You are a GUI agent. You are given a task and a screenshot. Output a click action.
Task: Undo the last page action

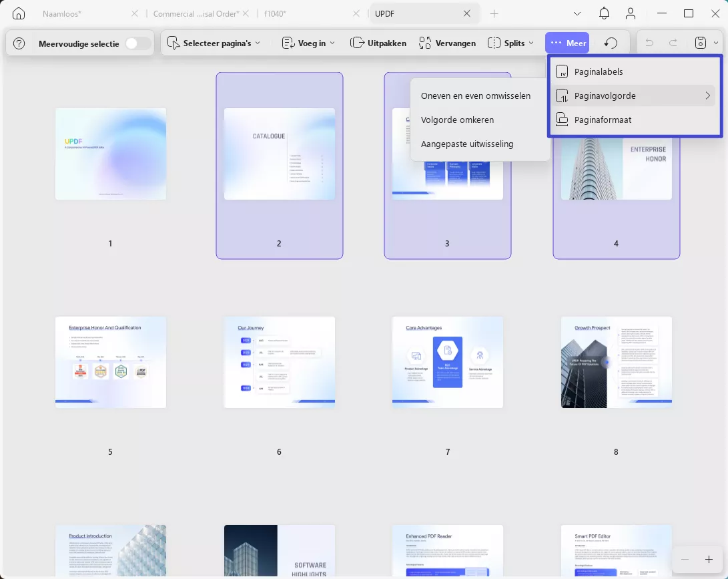[x=649, y=43]
